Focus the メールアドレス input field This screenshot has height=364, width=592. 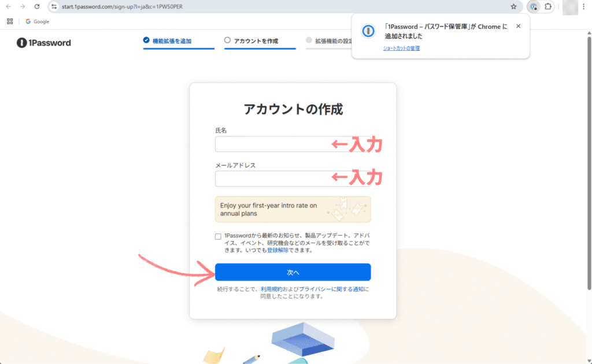tap(293, 179)
